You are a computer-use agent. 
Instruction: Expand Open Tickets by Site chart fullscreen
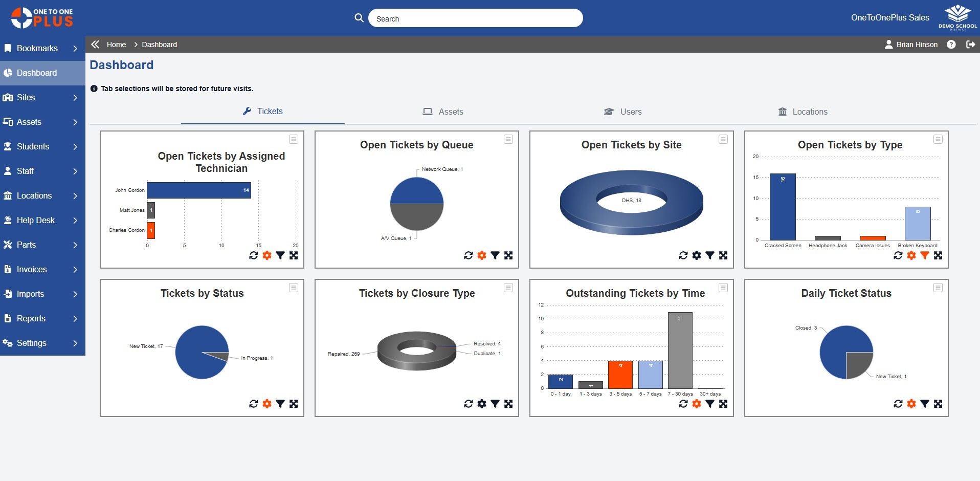click(723, 255)
